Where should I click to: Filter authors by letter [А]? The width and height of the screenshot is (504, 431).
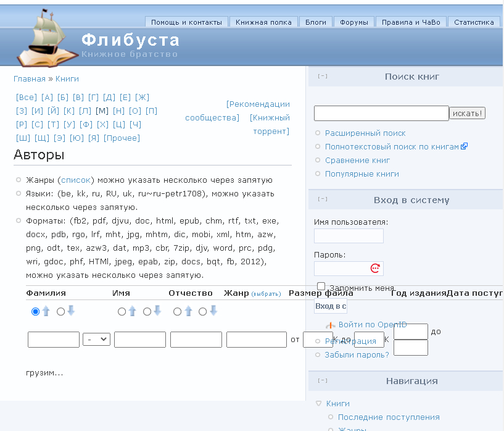47,98
